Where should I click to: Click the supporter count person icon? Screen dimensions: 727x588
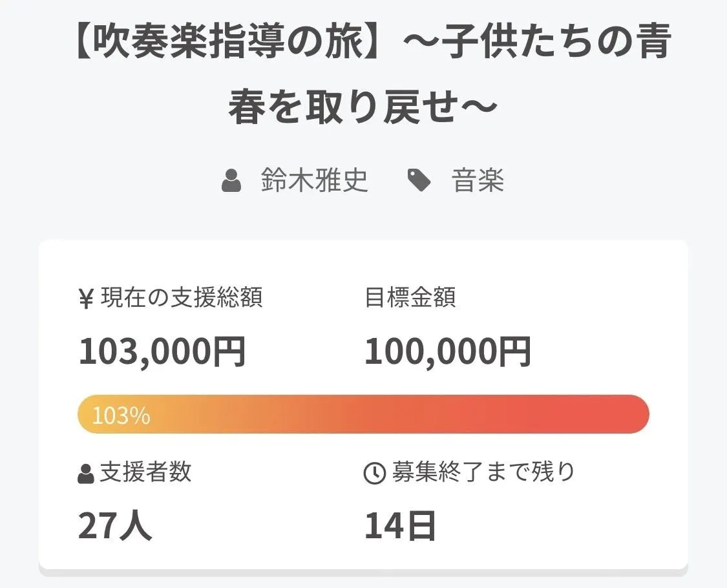pos(85,474)
